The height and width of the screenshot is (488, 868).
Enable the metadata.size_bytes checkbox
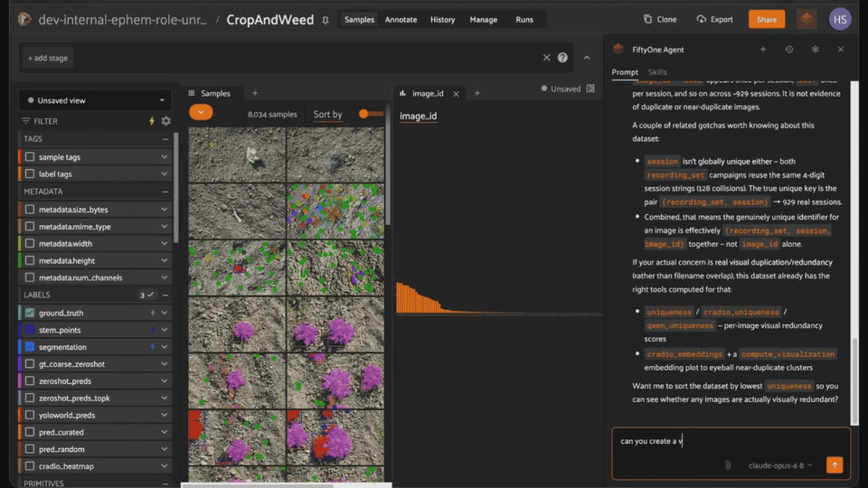[30, 210]
